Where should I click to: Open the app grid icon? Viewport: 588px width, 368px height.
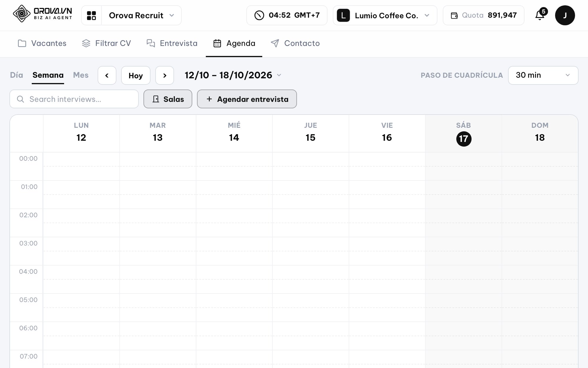click(91, 15)
